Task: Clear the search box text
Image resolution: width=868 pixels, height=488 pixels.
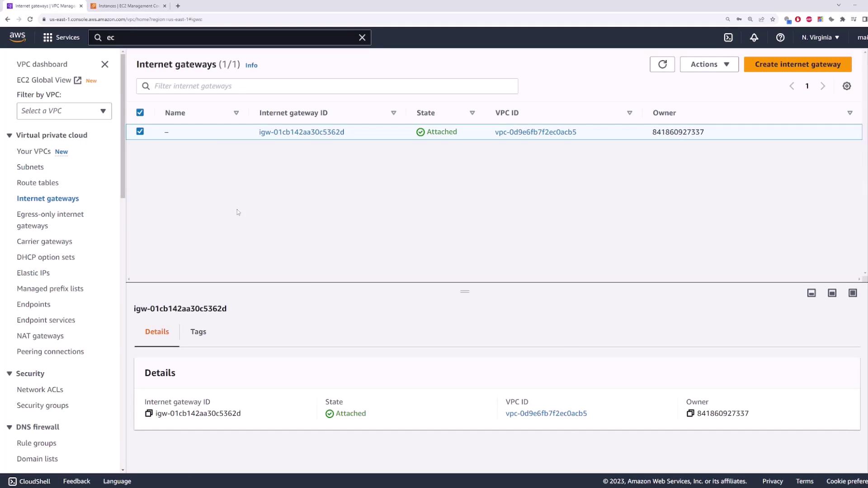Action: coord(362,38)
